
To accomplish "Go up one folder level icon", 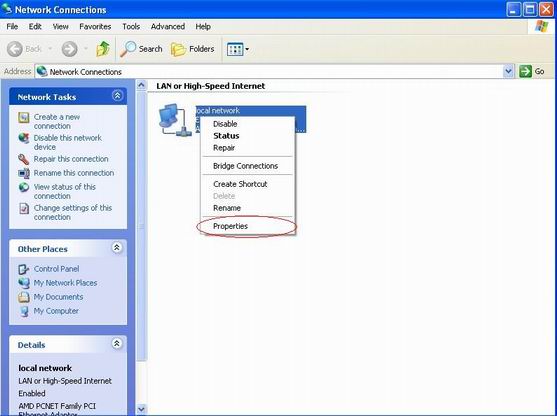I will 103,49.
